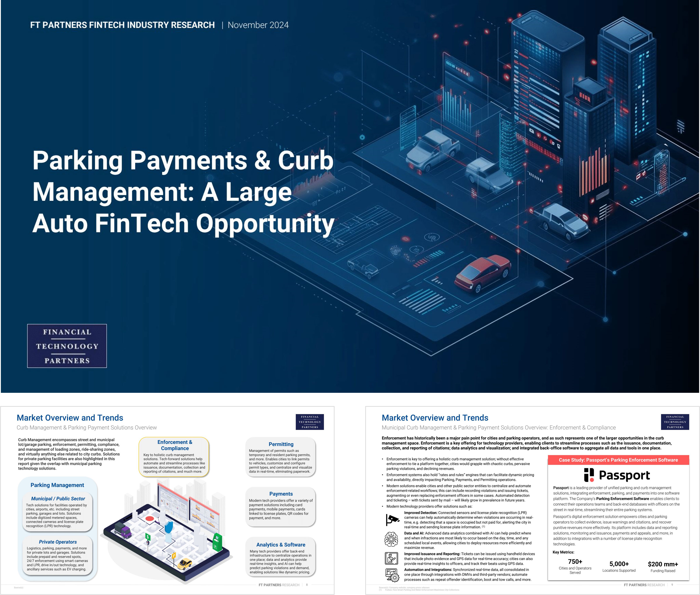Click the Curb Management encompasses intro paragraph
This screenshot has width=700, height=595.
(x=69, y=454)
